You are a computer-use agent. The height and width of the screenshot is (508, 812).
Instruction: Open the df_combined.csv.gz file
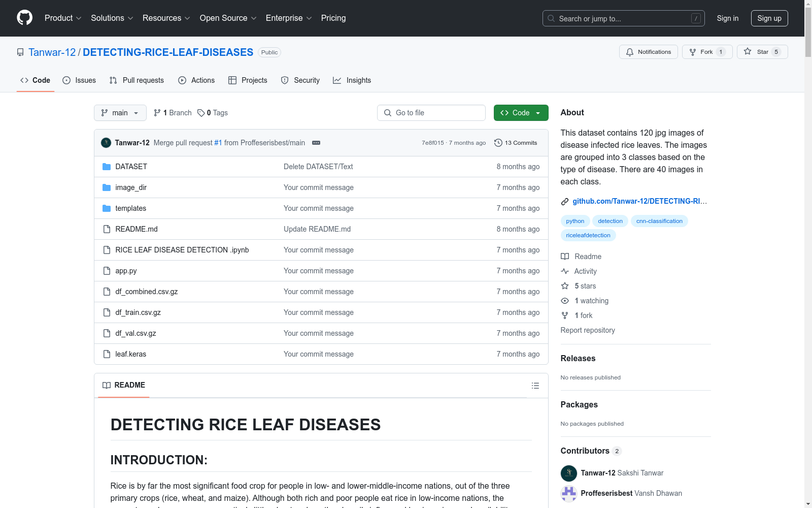[x=147, y=292]
